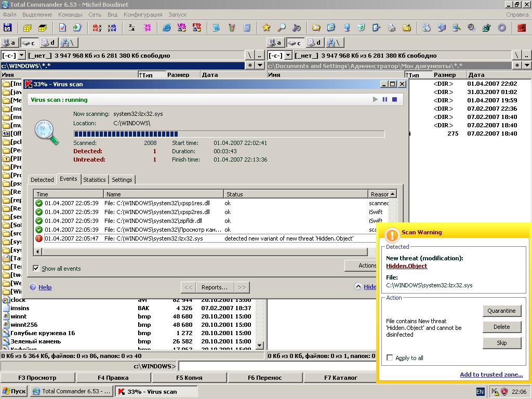Click the Add to trusted zone link
532x399 pixels.
(x=491, y=375)
